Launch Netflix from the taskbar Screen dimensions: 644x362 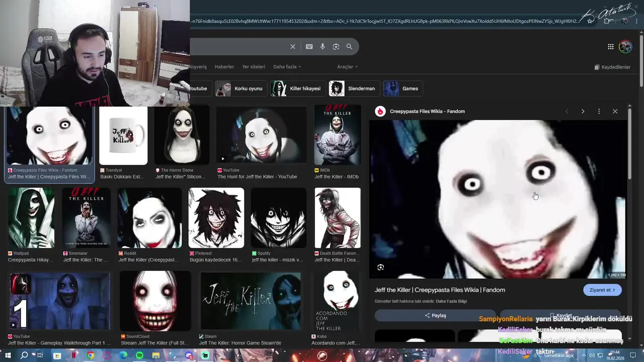(x=74, y=355)
